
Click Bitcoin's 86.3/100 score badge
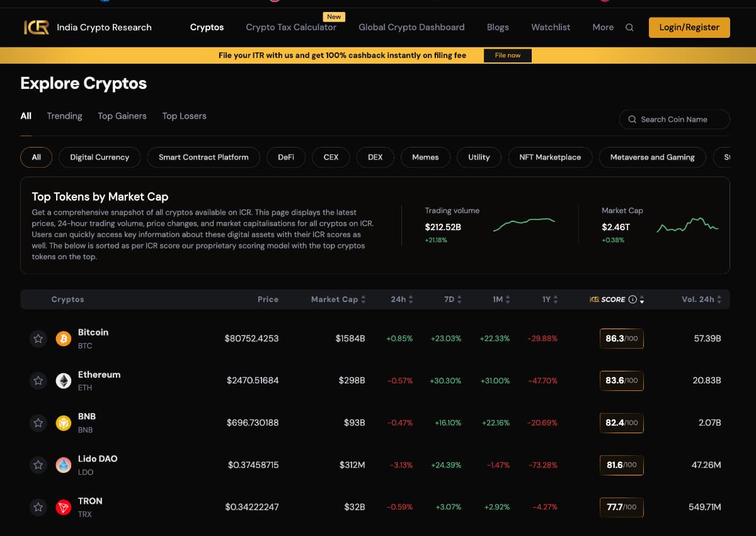622,339
